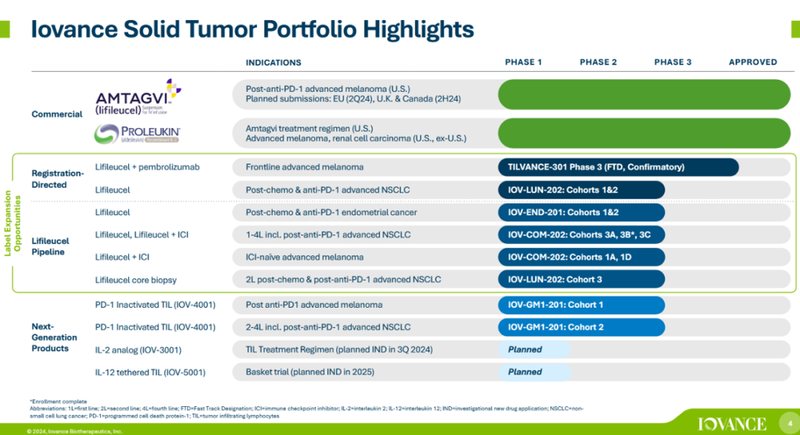Click the Frontline advanced melanoma indication
Image resolution: width=800 pixels, height=435 pixels.
point(304,167)
